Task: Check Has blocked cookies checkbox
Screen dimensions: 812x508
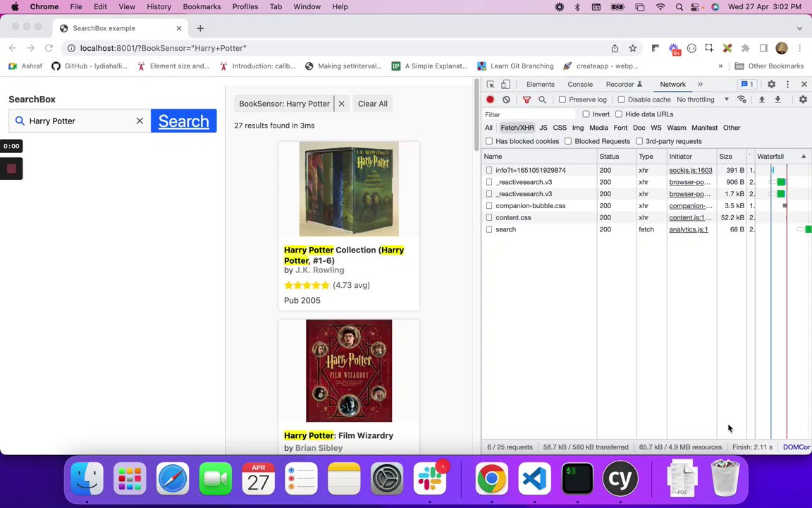Action: click(489, 141)
